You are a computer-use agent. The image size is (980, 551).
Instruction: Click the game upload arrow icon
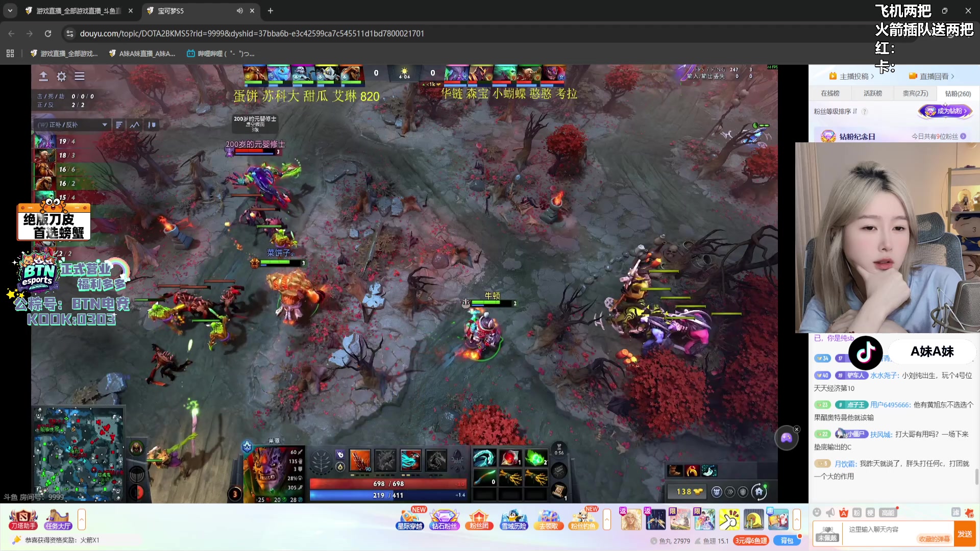pyautogui.click(x=43, y=77)
